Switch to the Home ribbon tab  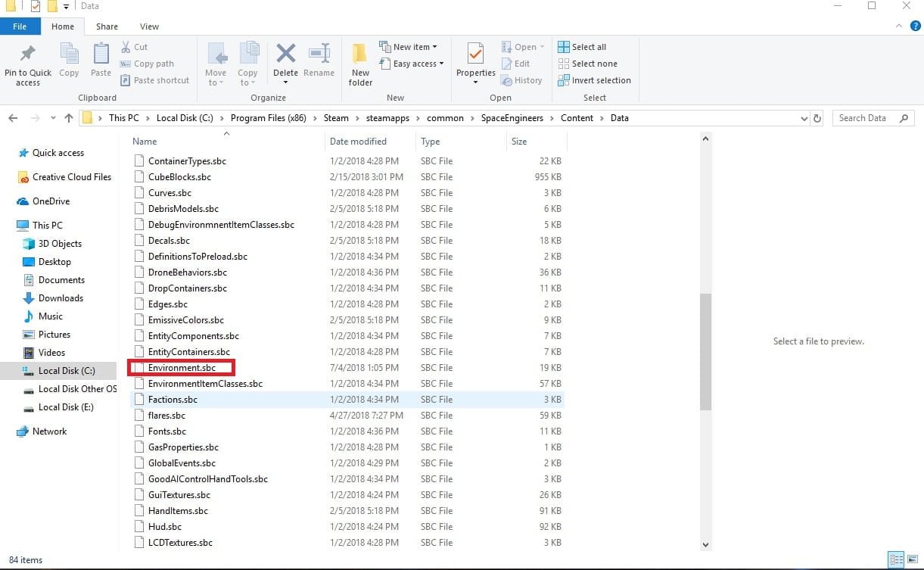[63, 26]
